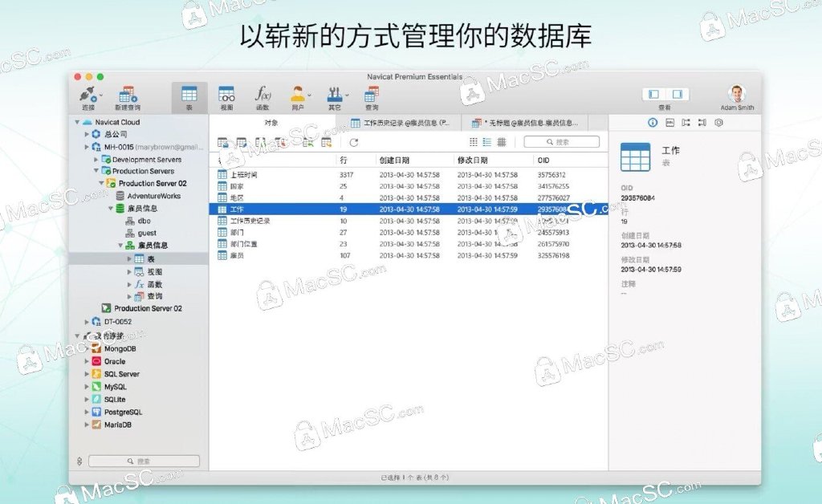This screenshot has height=504, width=822.
Task: Select the 工作历史记录 table row
Action: 409,221
